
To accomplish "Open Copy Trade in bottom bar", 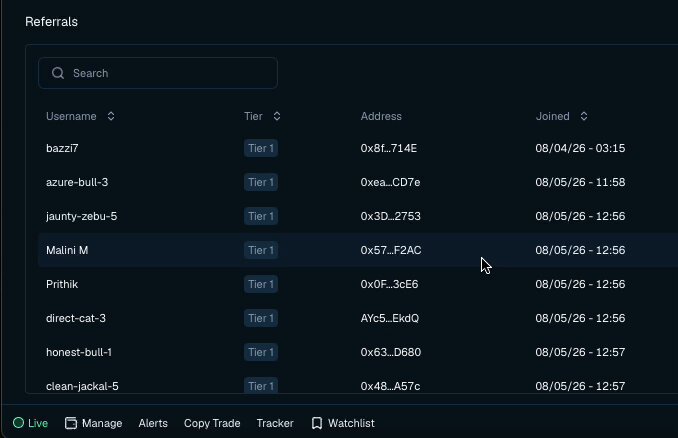I will (212, 423).
